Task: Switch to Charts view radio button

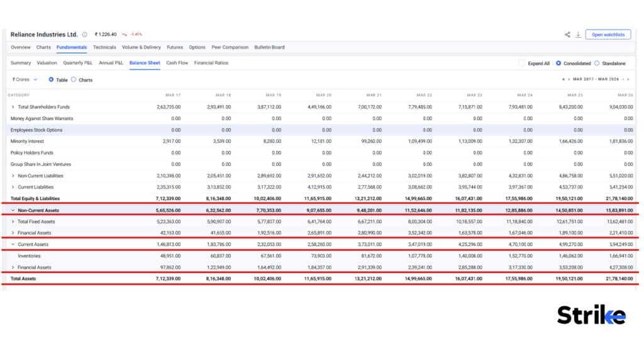Action: pyautogui.click(x=74, y=80)
